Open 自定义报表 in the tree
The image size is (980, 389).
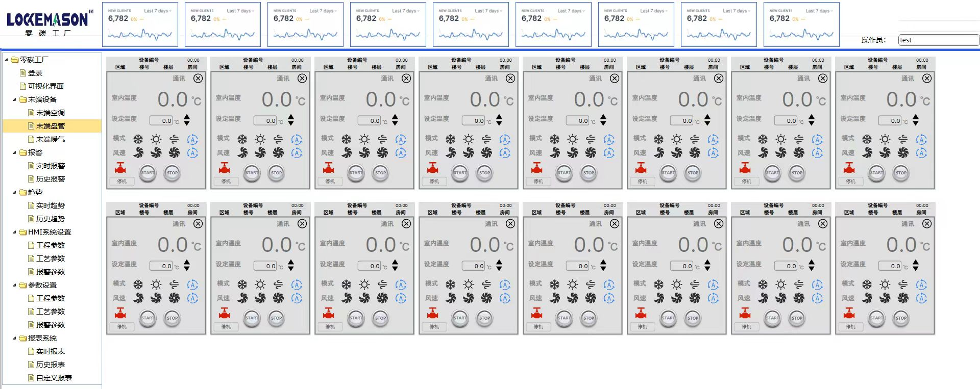[x=54, y=378]
